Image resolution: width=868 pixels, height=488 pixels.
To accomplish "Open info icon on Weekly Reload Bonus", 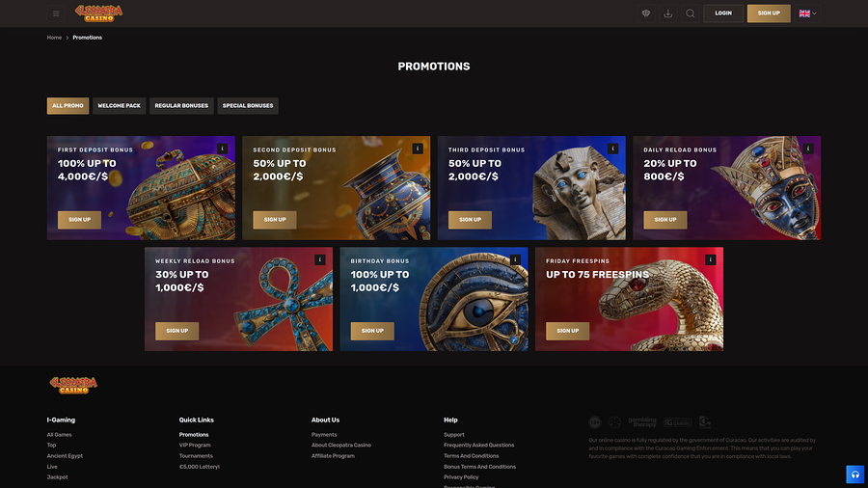I will pos(320,260).
